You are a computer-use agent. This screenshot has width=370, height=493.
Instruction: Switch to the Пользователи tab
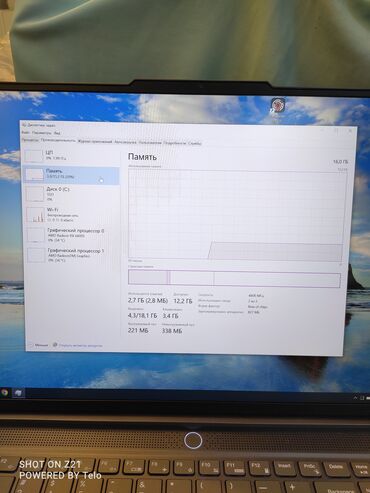pos(150,143)
